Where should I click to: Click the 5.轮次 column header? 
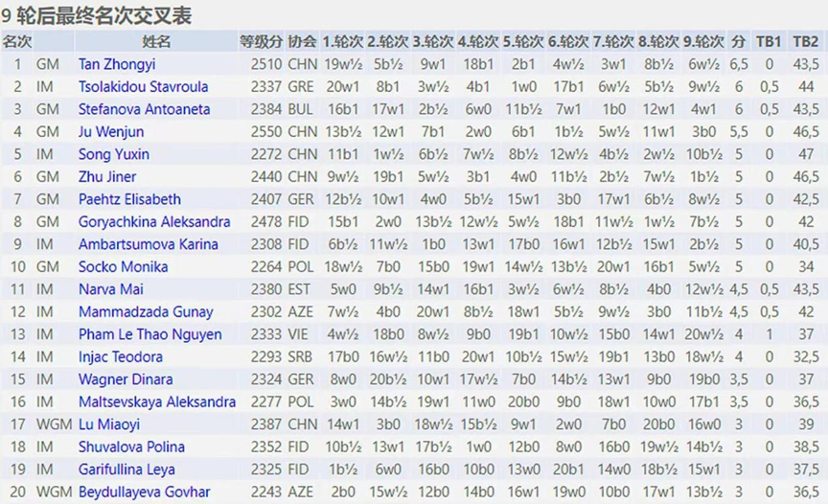(523, 42)
